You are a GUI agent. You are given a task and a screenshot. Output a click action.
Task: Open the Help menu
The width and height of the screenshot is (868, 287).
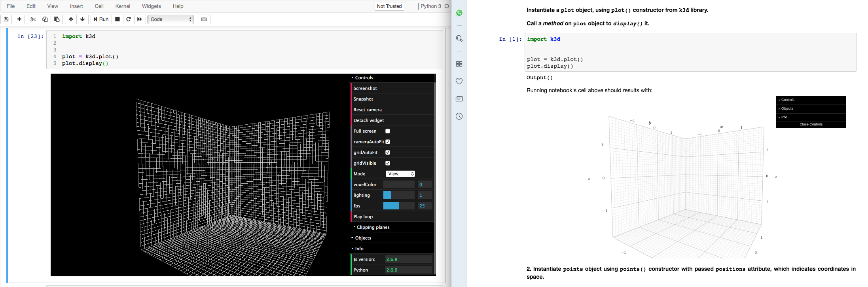178,6
